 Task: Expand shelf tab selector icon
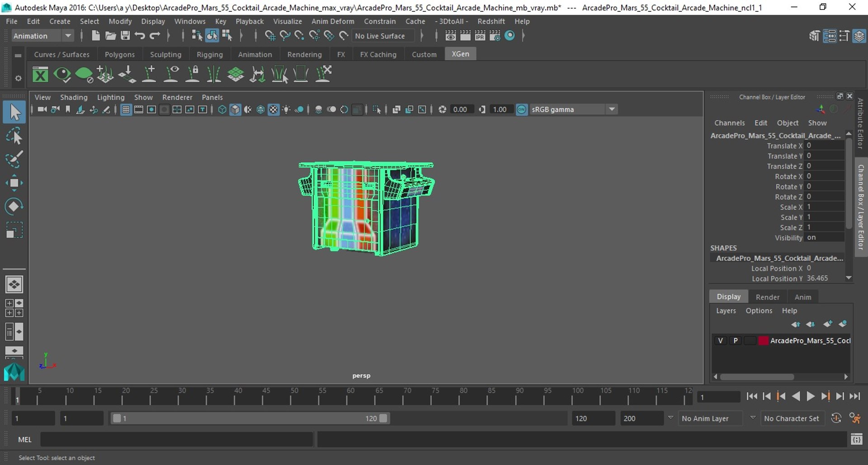click(x=18, y=55)
